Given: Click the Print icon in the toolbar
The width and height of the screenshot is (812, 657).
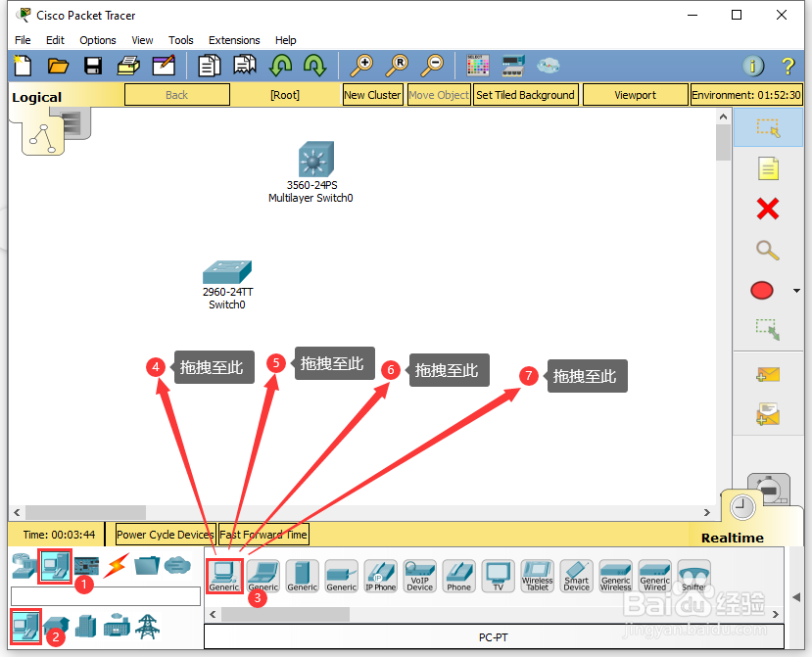Looking at the screenshot, I should pyautogui.click(x=128, y=66).
